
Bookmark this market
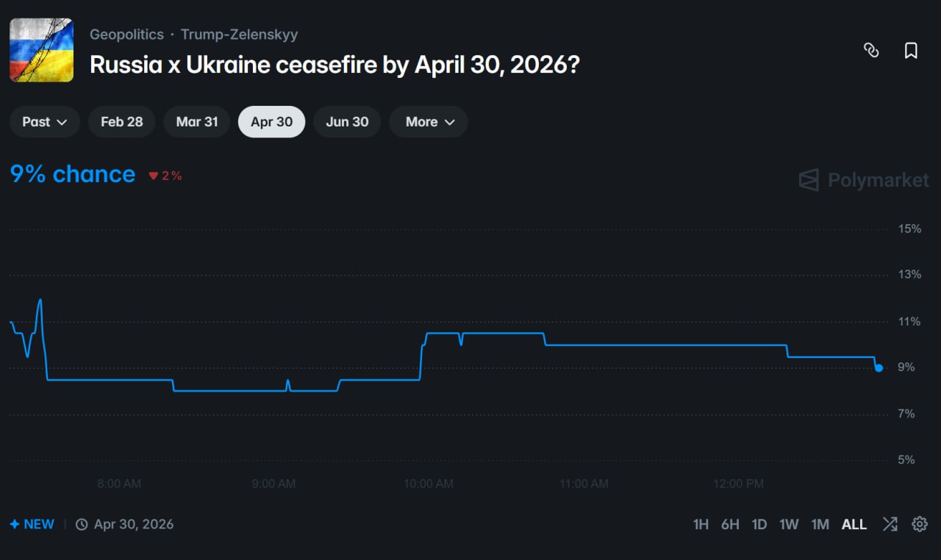(910, 50)
